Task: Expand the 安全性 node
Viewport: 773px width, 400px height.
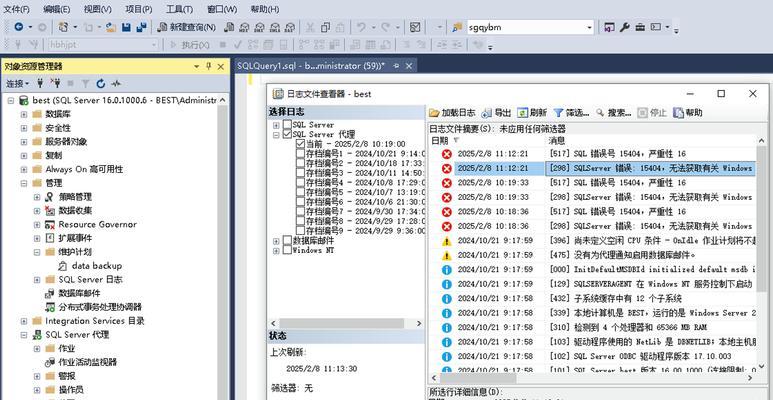Action: [x=24, y=128]
